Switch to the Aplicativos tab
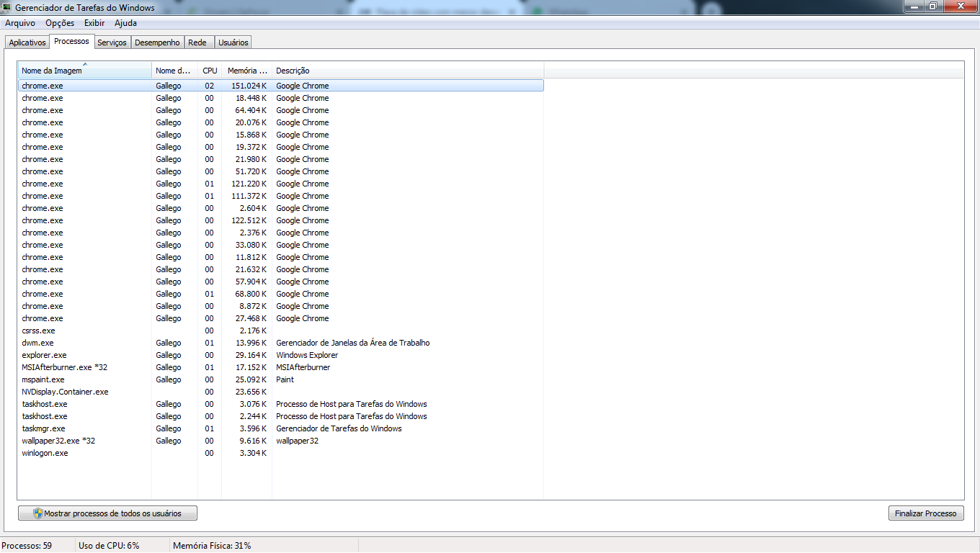Viewport: 980px width, 553px height. 27,42
